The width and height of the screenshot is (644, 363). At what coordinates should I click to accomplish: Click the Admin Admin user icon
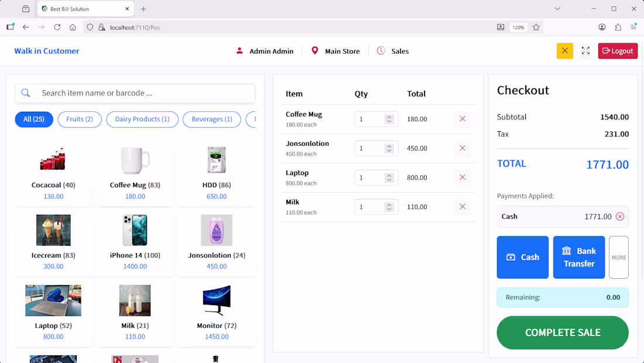click(239, 51)
